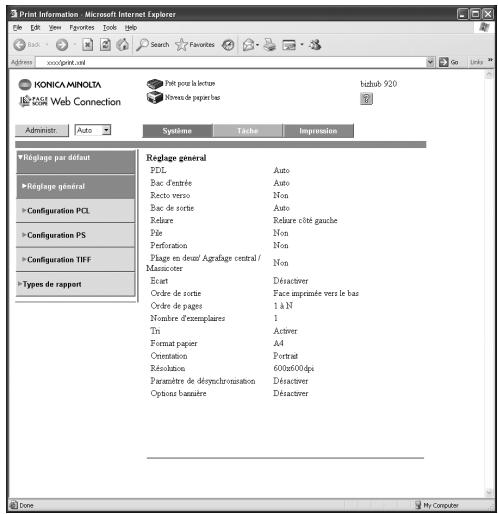This screenshot has width=498, height=514.
Task: Click the IE title bar page icon
Action: tap(14, 14)
